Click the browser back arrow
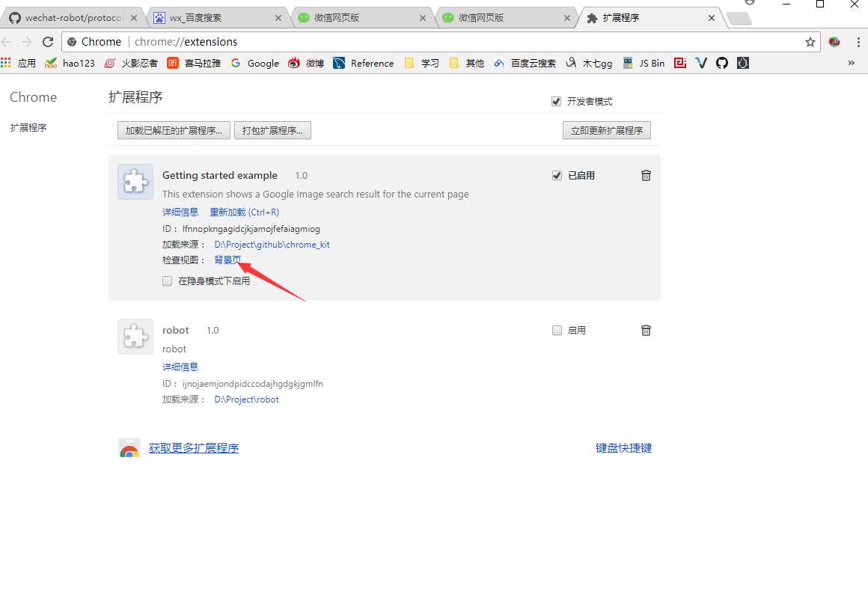Image resolution: width=868 pixels, height=612 pixels. click(x=7, y=42)
